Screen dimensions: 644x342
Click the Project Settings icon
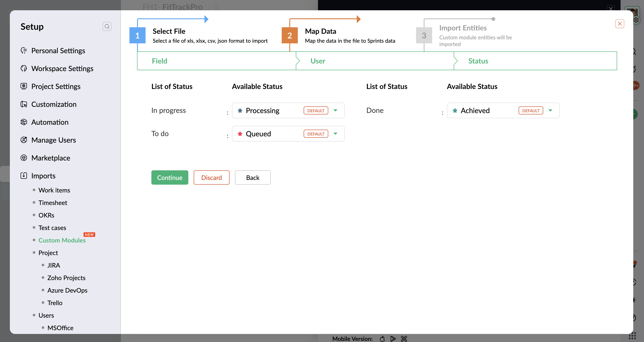(24, 86)
